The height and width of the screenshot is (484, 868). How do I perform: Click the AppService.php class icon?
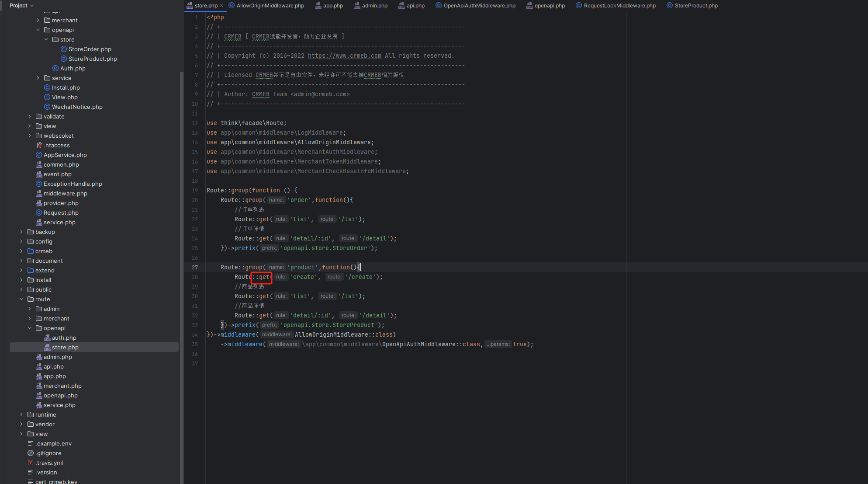[39, 155]
